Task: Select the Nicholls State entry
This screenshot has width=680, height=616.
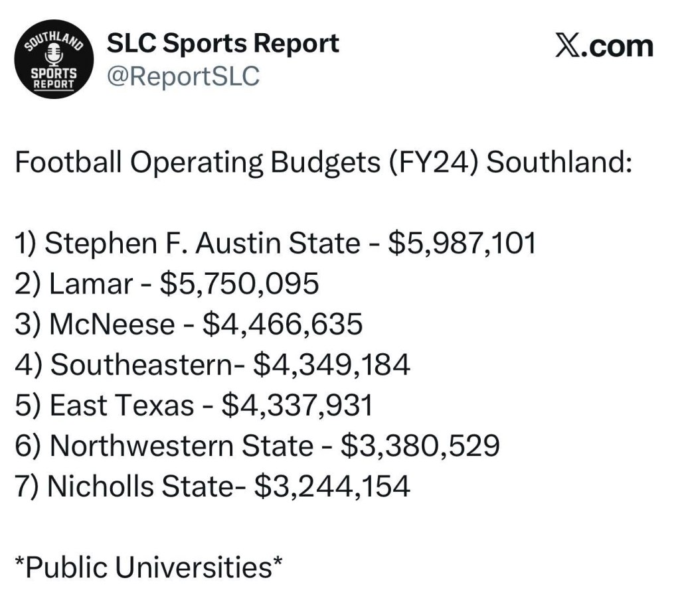Action: 212,486
